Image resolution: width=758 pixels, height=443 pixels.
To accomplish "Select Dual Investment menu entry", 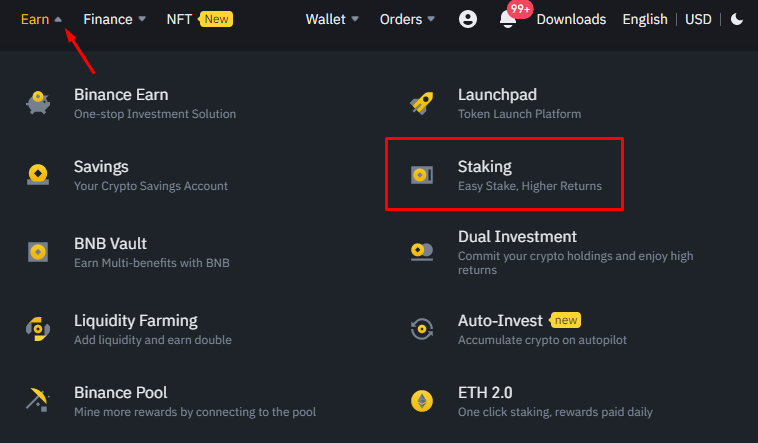I will tap(517, 237).
